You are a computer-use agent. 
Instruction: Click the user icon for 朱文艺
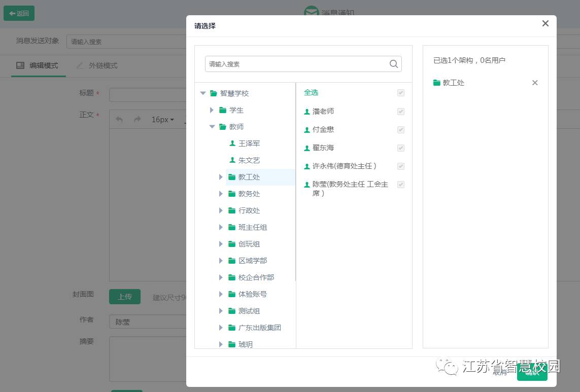[232, 160]
